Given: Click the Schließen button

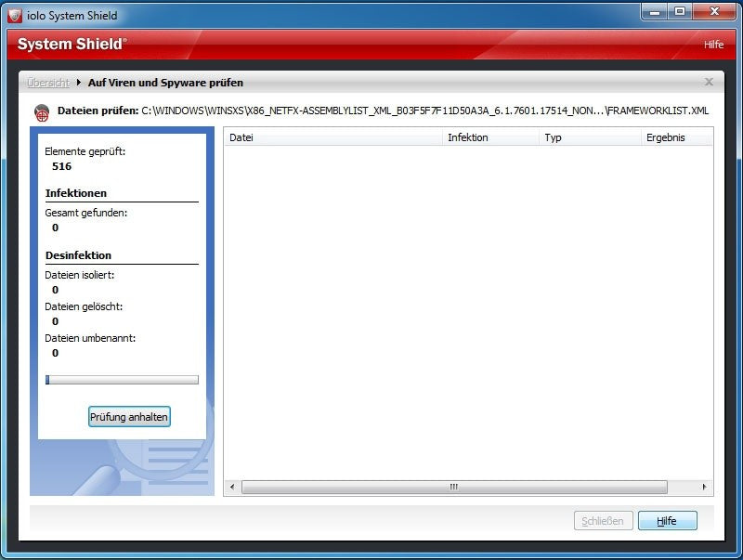Looking at the screenshot, I should 603,521.
